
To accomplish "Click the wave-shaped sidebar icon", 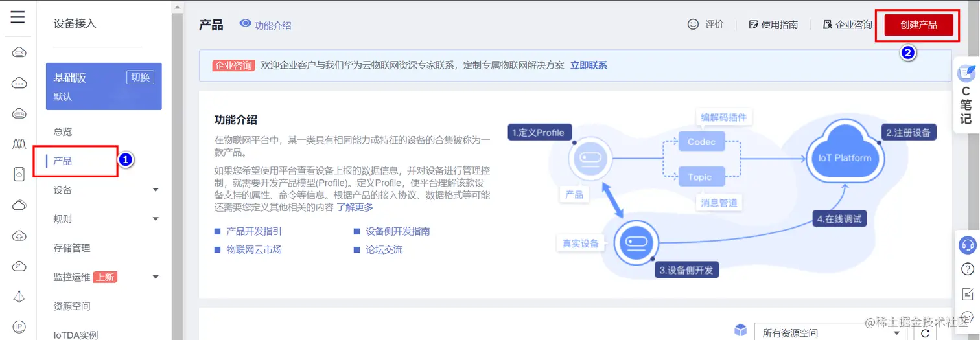I will click(x=19, y=144).
